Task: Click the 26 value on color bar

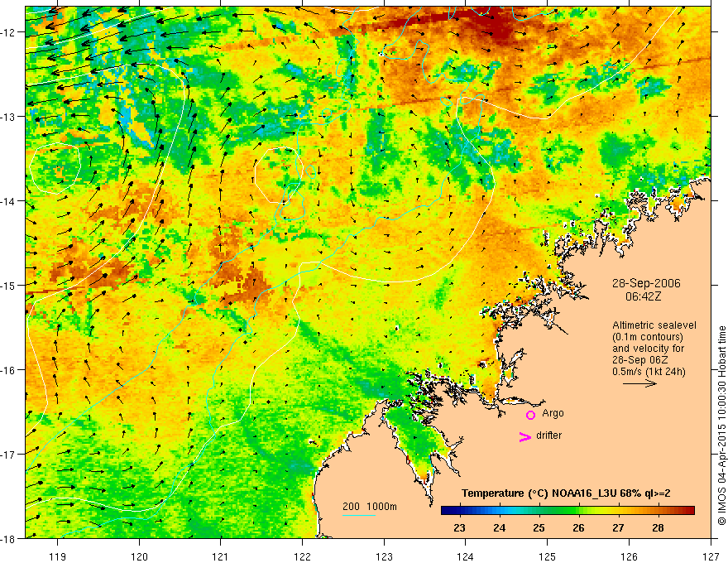Action: (x=578, y=527)
